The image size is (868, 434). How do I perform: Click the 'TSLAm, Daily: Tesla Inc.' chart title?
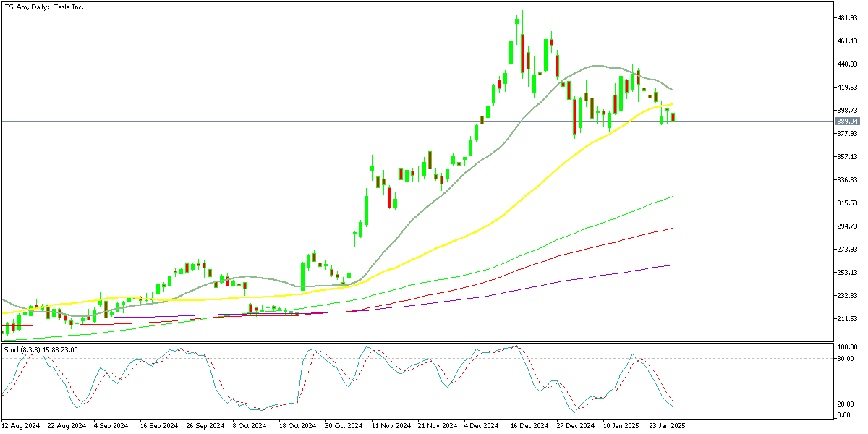point(43,7)
